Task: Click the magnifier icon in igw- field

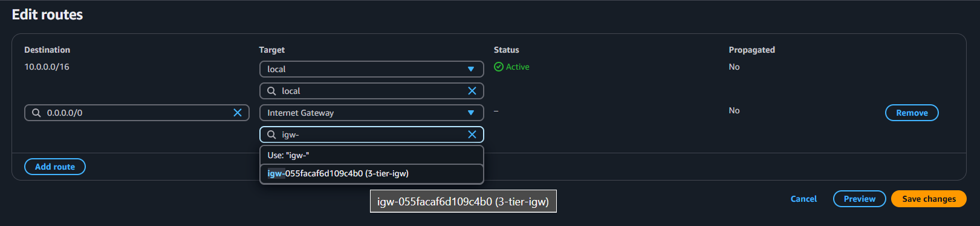Action: tap(271, 135)
